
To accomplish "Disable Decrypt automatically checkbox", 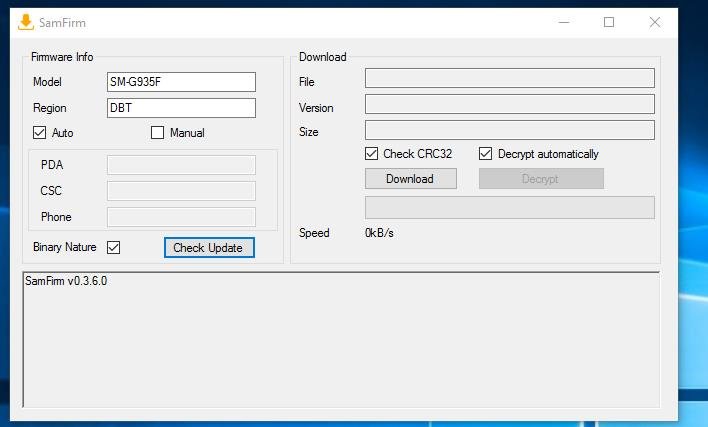I will point(485,154).
